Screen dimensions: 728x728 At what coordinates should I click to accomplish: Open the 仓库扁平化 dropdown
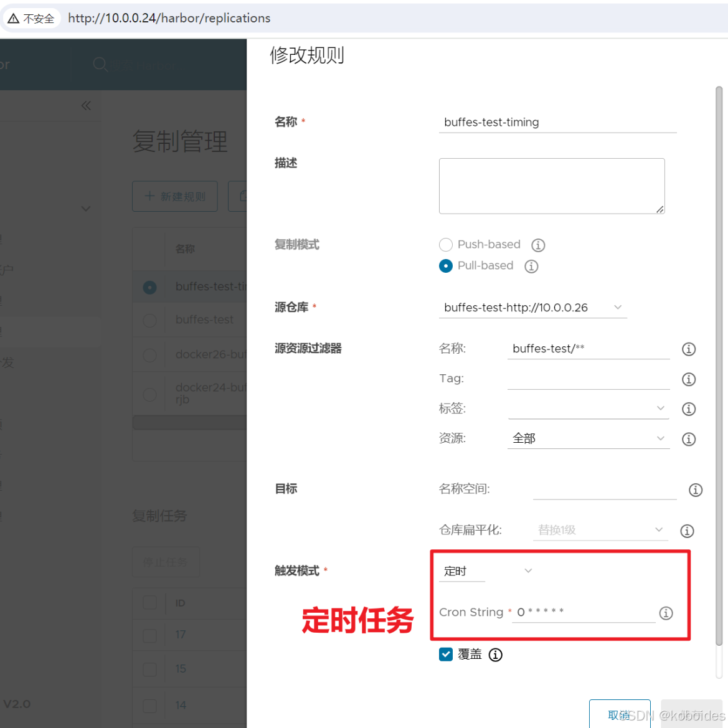click(600, 530)
